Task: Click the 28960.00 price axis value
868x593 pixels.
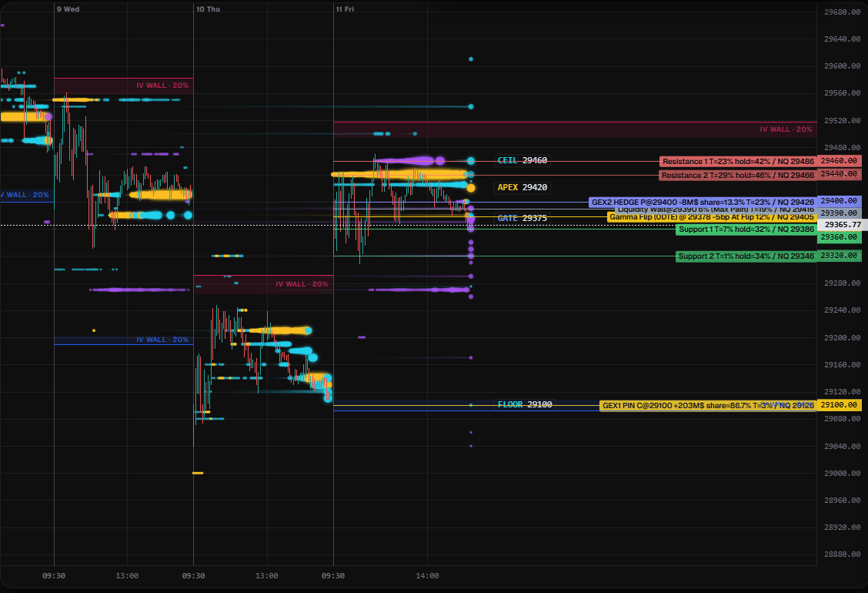Action: (x=842, y=501)
